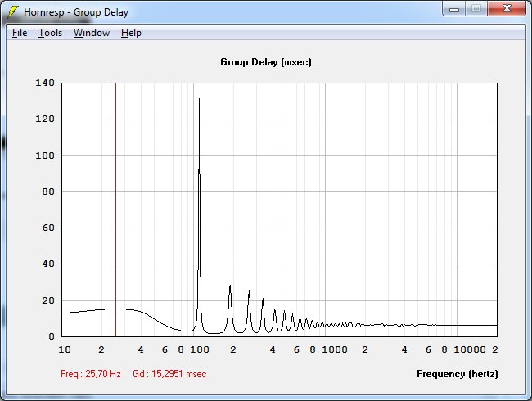
Task: Click the 10000 frequency axis label
Action: (x=470, y=349)
